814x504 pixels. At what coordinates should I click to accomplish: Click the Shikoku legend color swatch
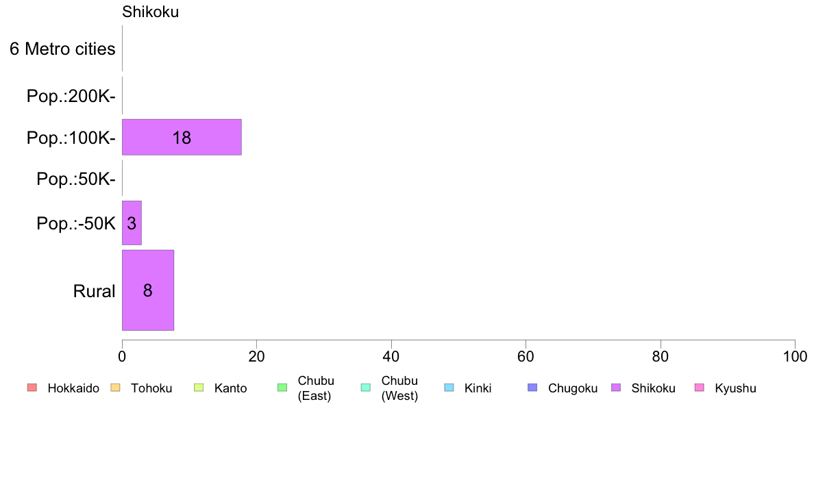[x=616, y=388]
